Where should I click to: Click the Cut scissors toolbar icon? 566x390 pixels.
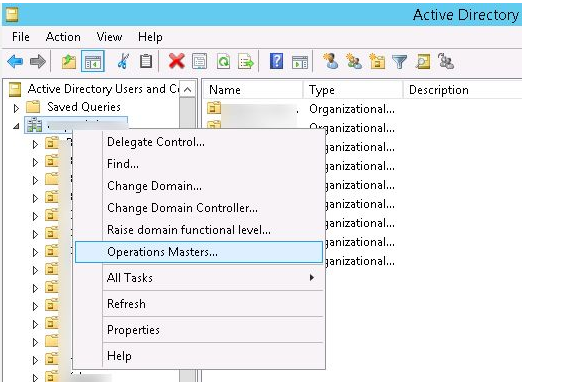pos(123,61)
